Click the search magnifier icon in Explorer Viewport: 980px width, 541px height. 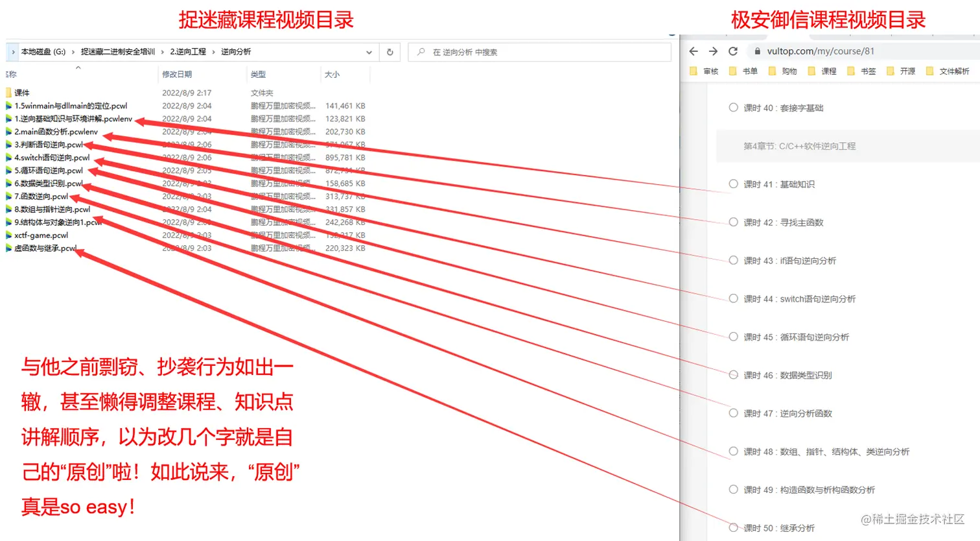pos(421,52)
